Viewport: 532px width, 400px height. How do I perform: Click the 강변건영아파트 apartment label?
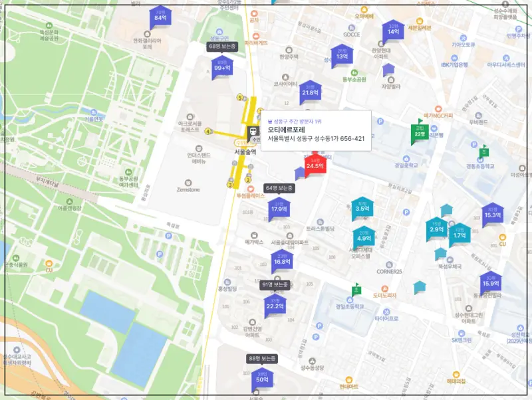point(252,332)
